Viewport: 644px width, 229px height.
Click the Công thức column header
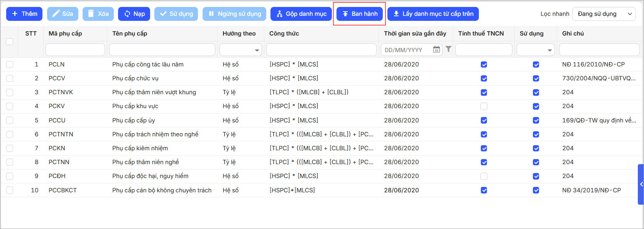284,34
